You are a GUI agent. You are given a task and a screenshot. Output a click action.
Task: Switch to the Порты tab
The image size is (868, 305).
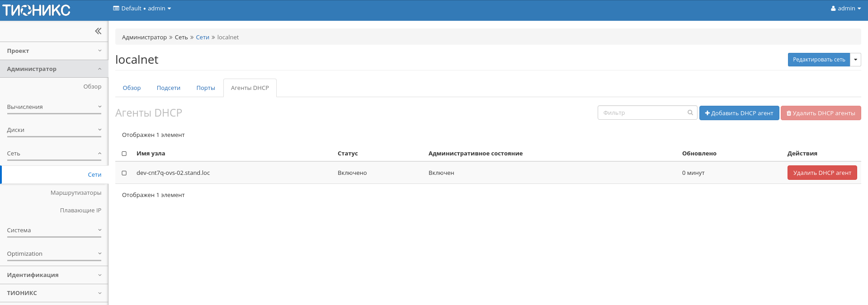coord(205,88)
